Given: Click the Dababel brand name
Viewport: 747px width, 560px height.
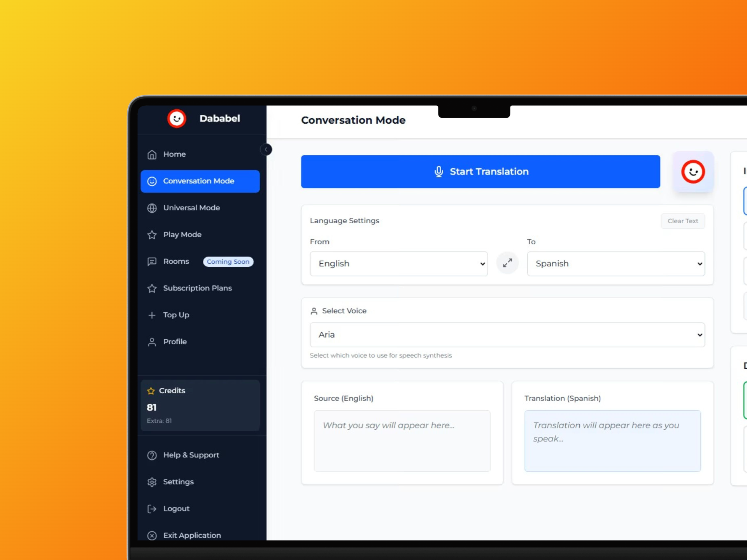Looking at the screenshot, I should [x=219, y=119].
